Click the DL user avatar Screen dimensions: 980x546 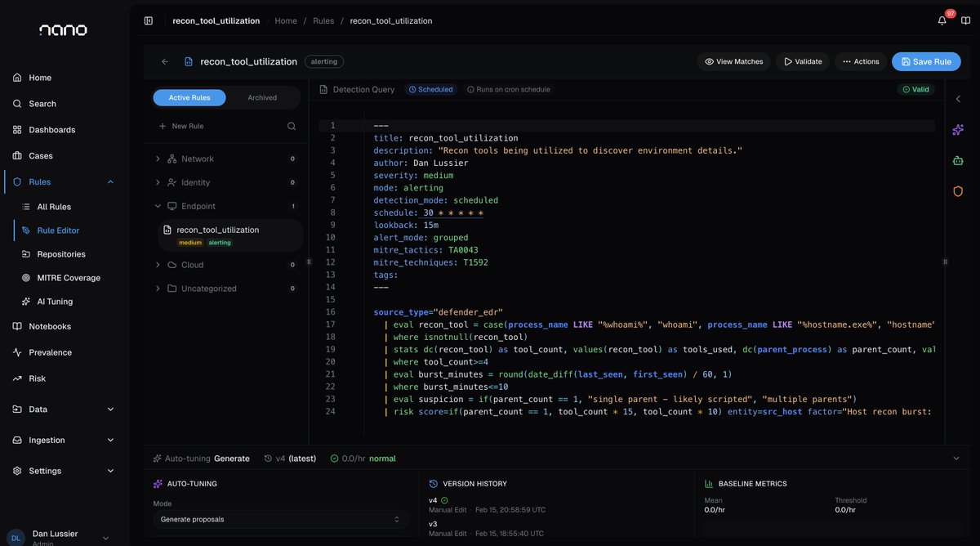point(16,538)
